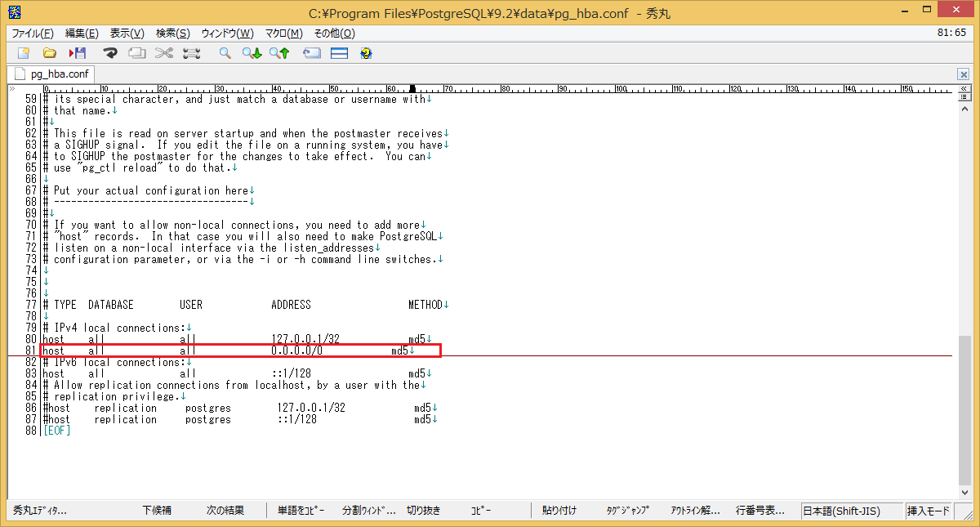Click 'replication' on line 86

(126, 408)
